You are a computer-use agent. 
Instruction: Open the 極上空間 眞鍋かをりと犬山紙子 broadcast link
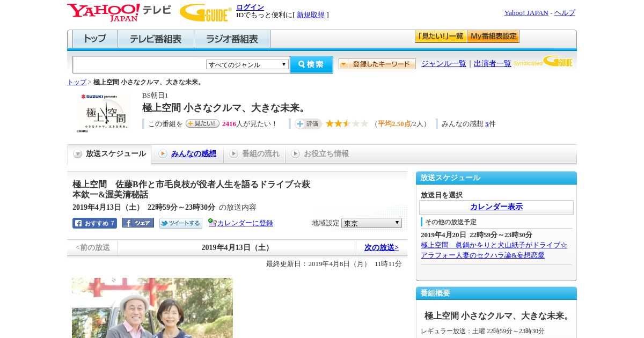pos(494,250)
